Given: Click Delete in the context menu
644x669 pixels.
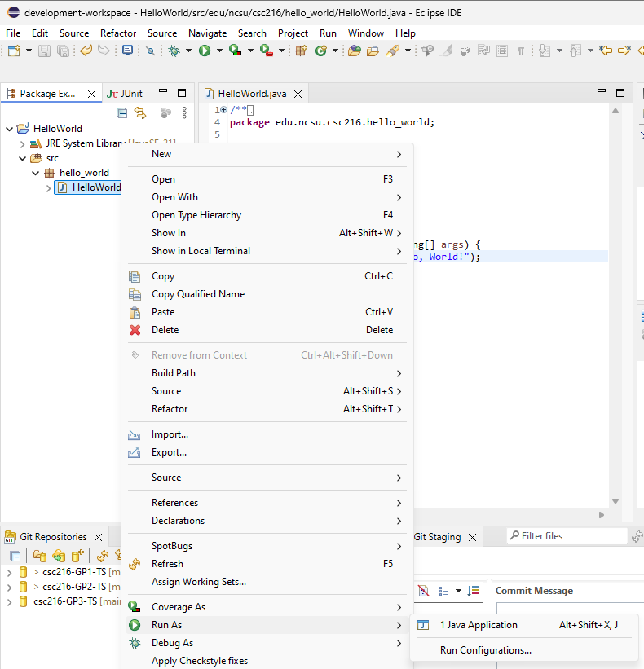Looking at the screenshot, I should (267, 330).
